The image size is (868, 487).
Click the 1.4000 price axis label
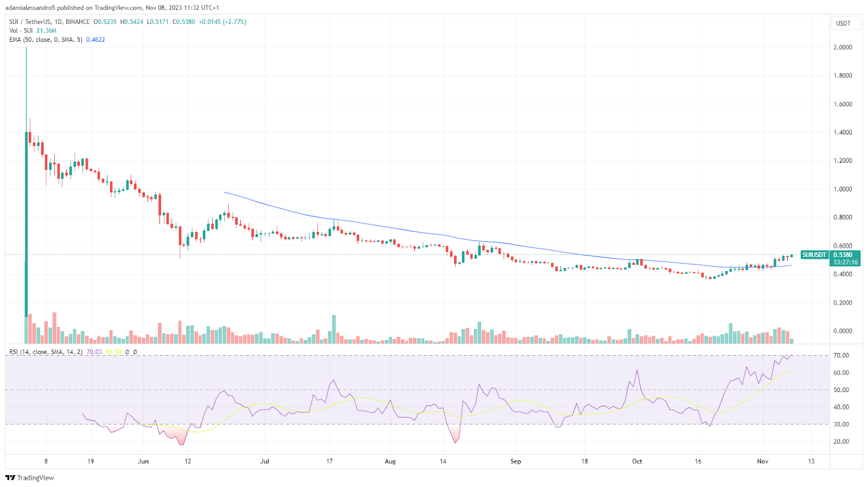coord(843,132)
